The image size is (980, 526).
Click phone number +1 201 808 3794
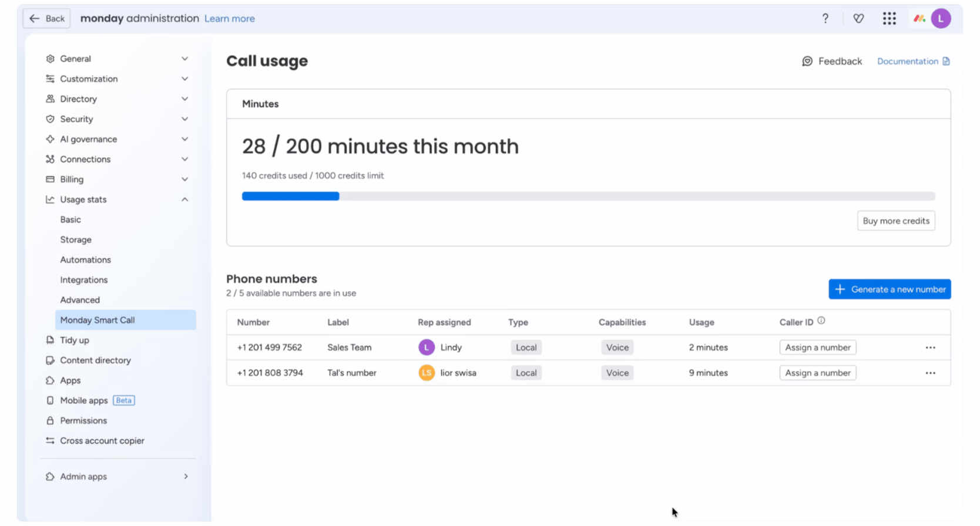[x=270, y=373]
